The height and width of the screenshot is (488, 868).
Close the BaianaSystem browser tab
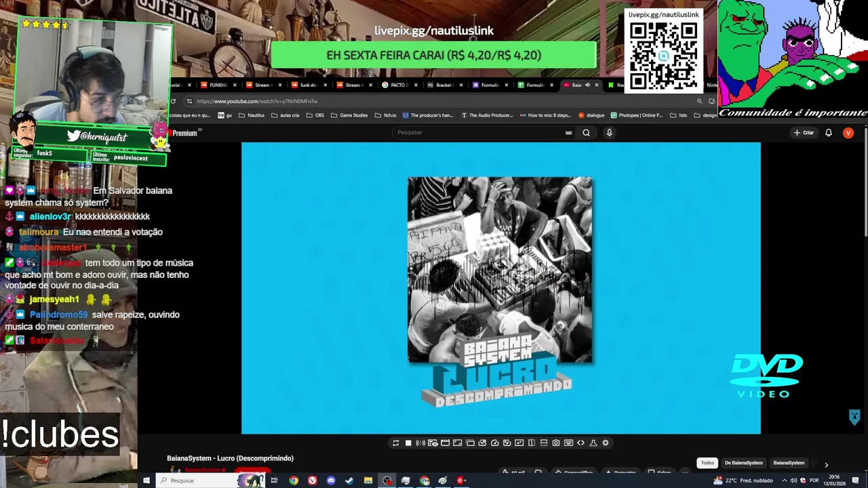596,85
